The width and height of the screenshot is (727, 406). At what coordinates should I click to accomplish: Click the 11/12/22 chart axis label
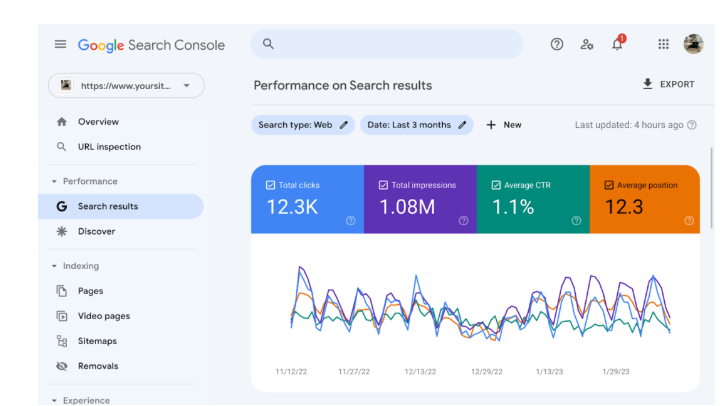pos(291,372)
